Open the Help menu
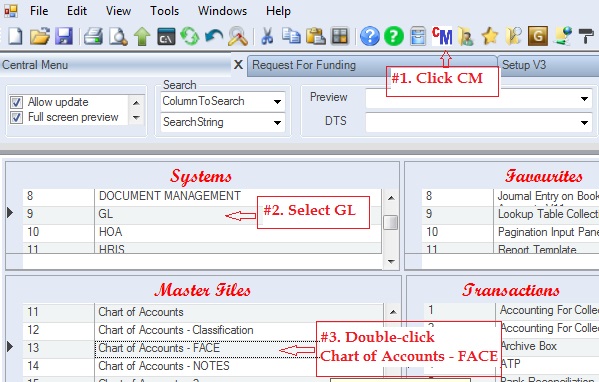 (x=278, y=11)
